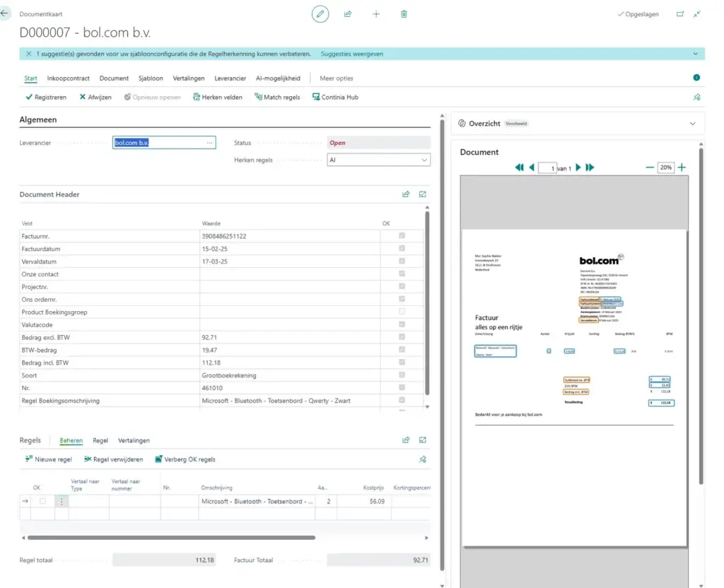Collapse the Overzicht panel chevron

pyautogui.click(x=693, y=124)
